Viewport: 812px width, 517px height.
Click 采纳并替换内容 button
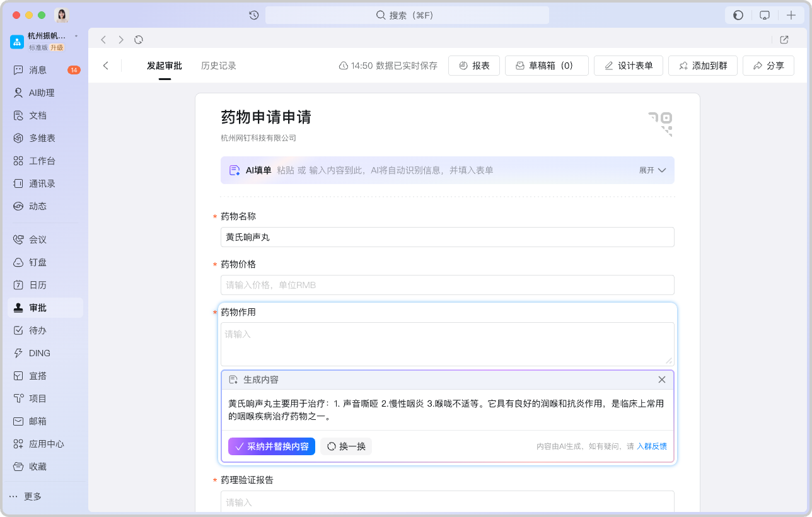272,446
